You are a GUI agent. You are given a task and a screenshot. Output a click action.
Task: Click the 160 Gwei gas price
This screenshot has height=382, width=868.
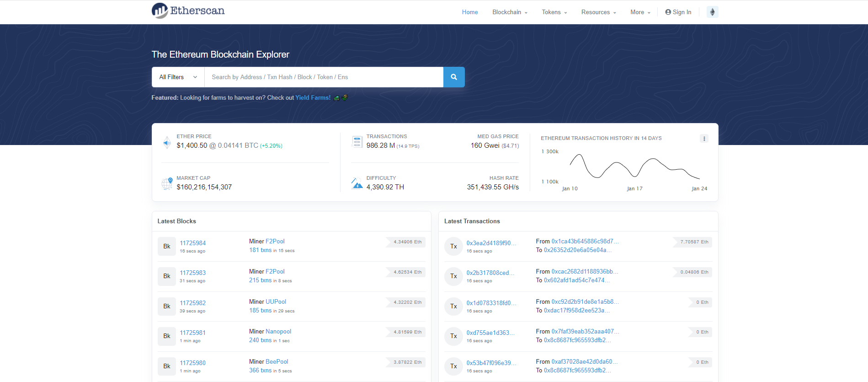tap(485, 145)
